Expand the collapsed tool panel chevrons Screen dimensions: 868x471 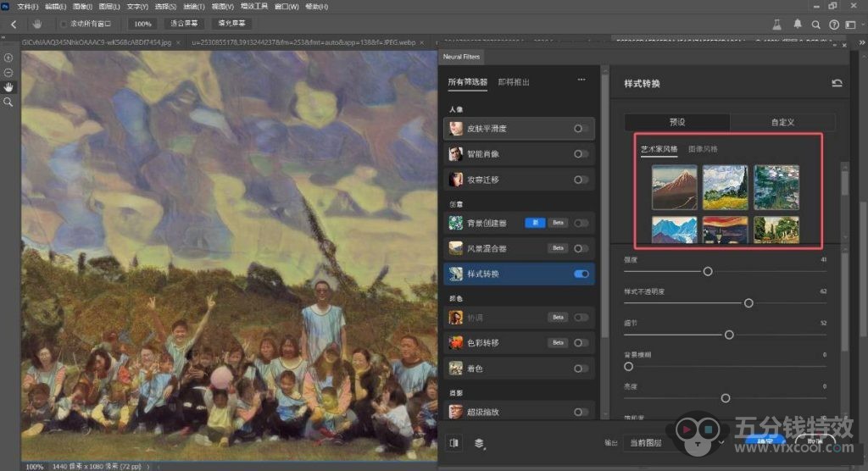pyautogui.click(x=3, y=37)
